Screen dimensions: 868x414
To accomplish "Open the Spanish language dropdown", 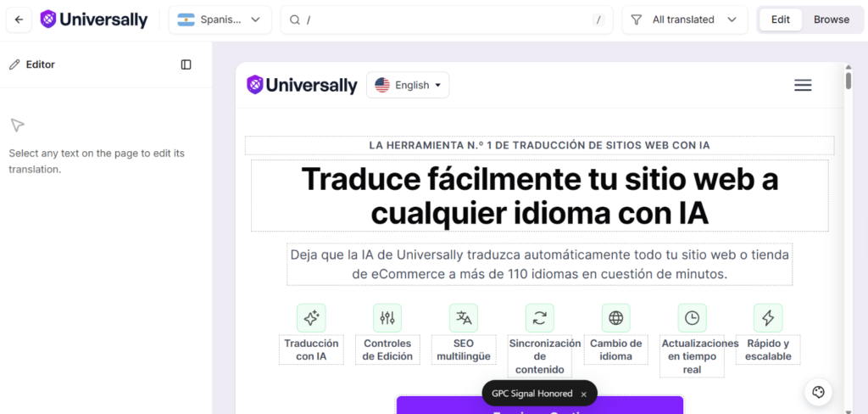I will coord(220,20).
